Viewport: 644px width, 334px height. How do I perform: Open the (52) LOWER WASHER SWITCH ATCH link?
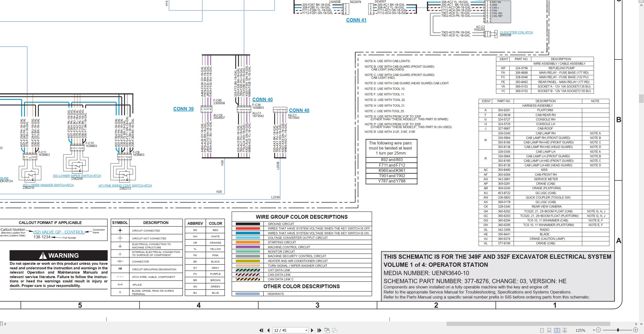click(48, 185)
